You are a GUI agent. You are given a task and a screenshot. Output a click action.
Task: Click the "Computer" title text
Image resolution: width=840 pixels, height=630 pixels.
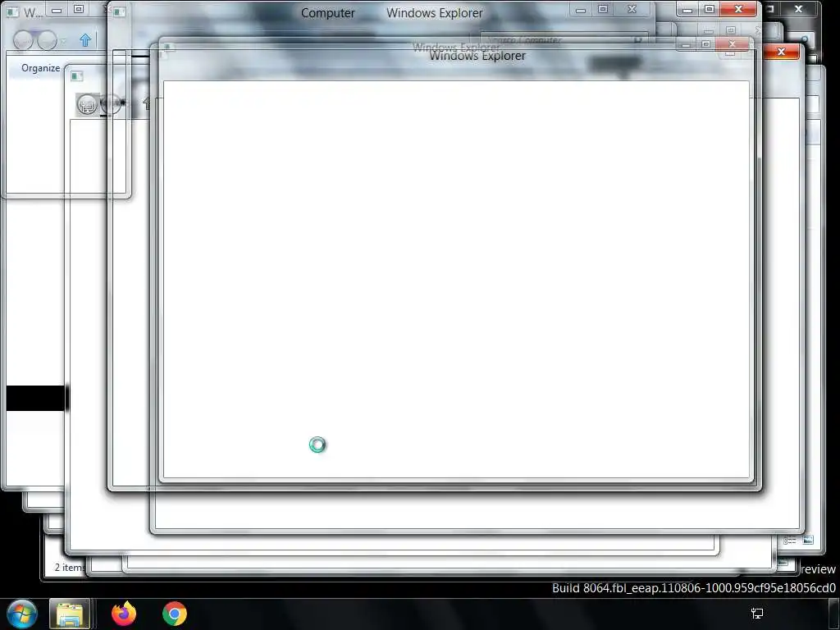(x=328, y=13)
